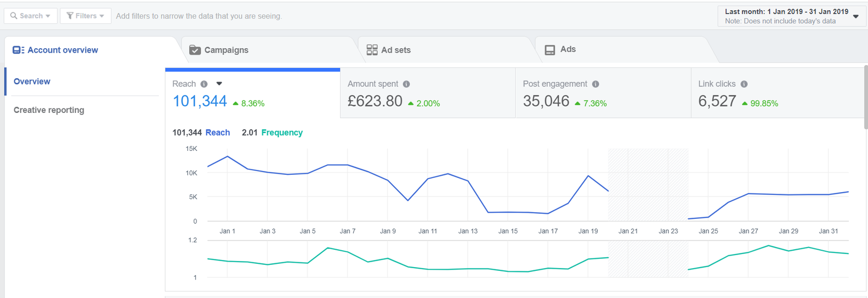
Task: Open the Search dropdown
Action: 30,16
